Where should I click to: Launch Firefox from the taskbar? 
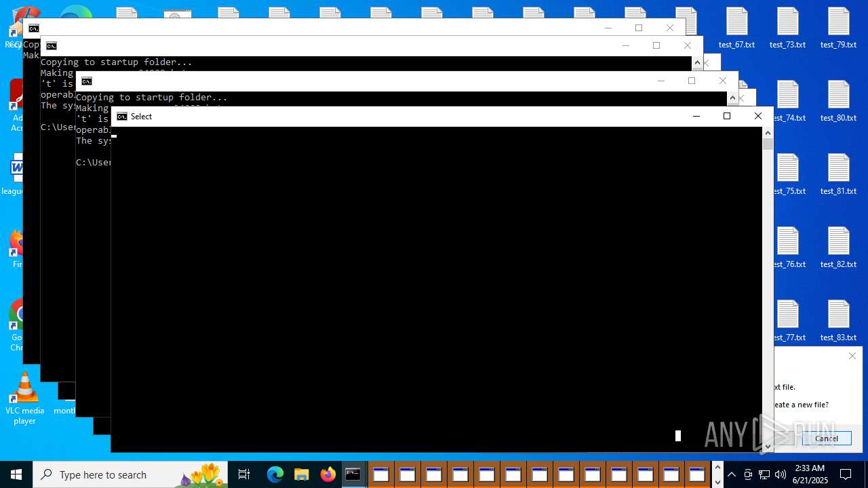pos(328,474)
